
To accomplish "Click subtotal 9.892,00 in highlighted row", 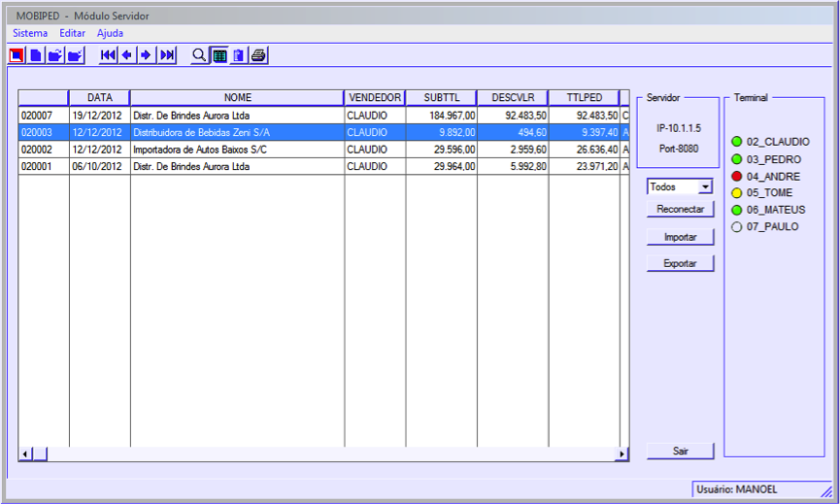I will 442,132.
